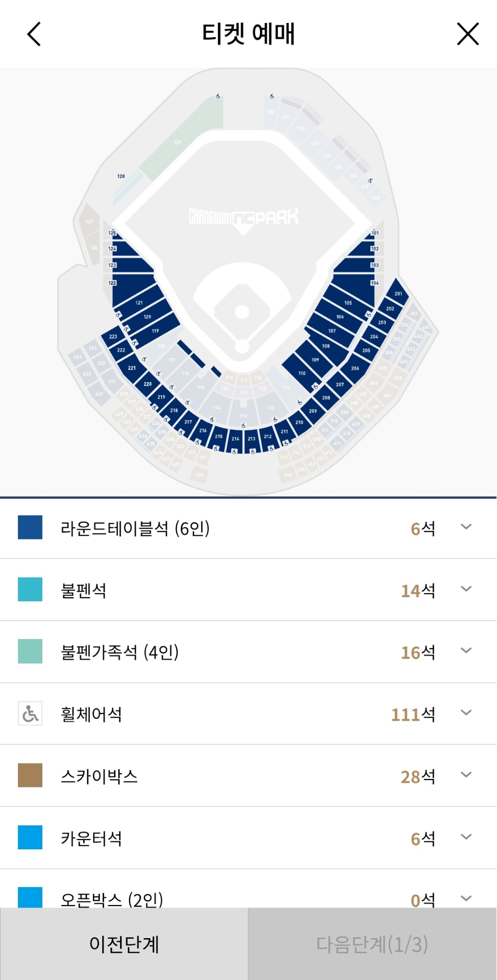Tap the wheelchair seat icon in list
Image resolution: width=497 pixels, height=980 pixels.
[30, 713]
